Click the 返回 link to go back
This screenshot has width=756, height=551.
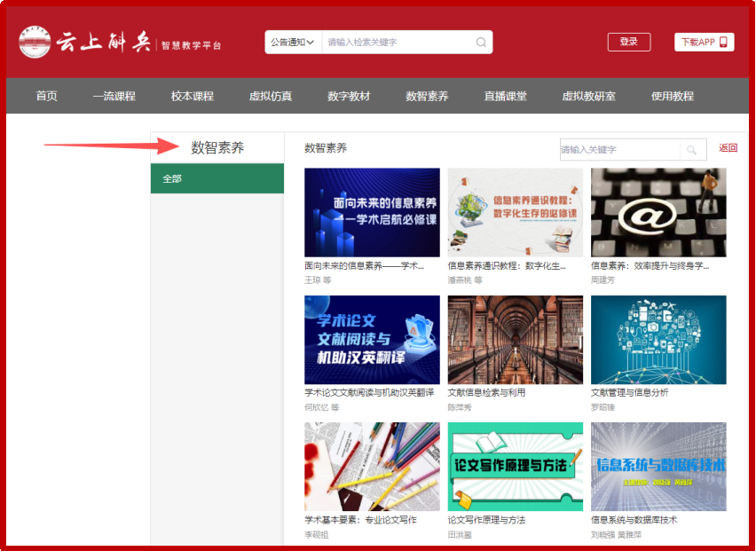click(728, 148)
